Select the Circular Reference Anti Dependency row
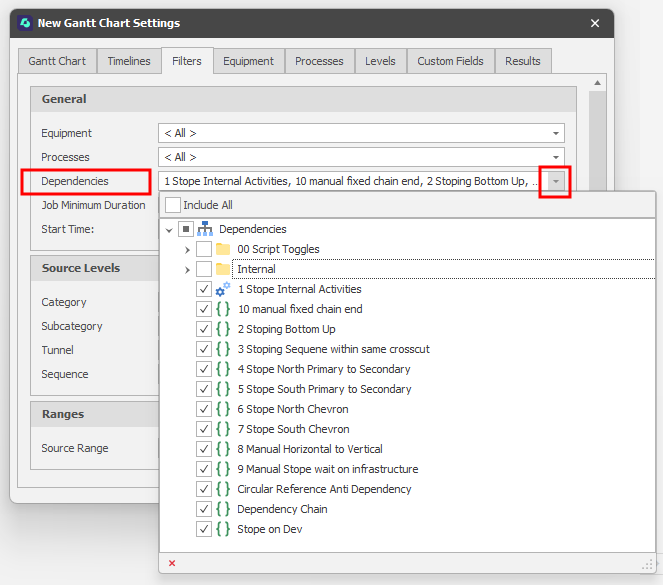The height and width of the screenshot is (588, 663). tap(324, 490)
